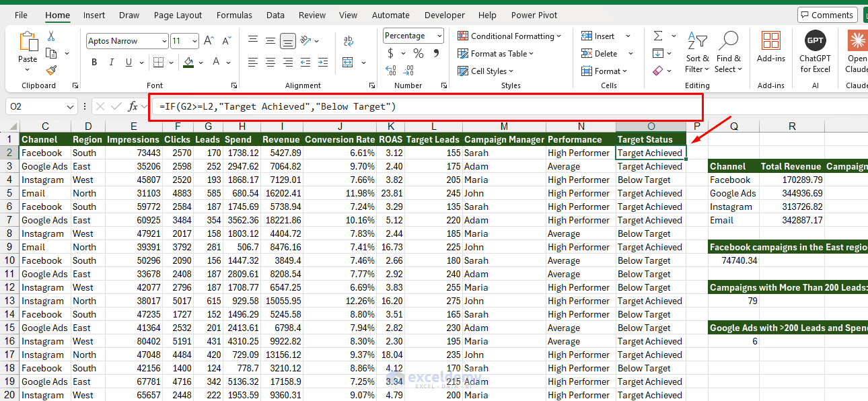Apply Comma Style icon
Screen dimensions: 868x401
[436, 53]
